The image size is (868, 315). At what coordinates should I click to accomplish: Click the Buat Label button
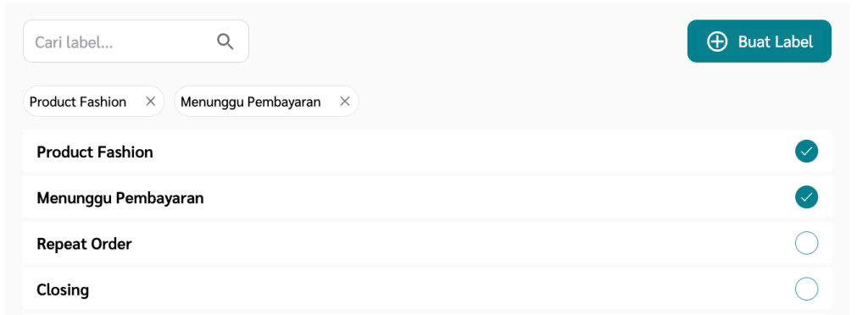(759, 41)
